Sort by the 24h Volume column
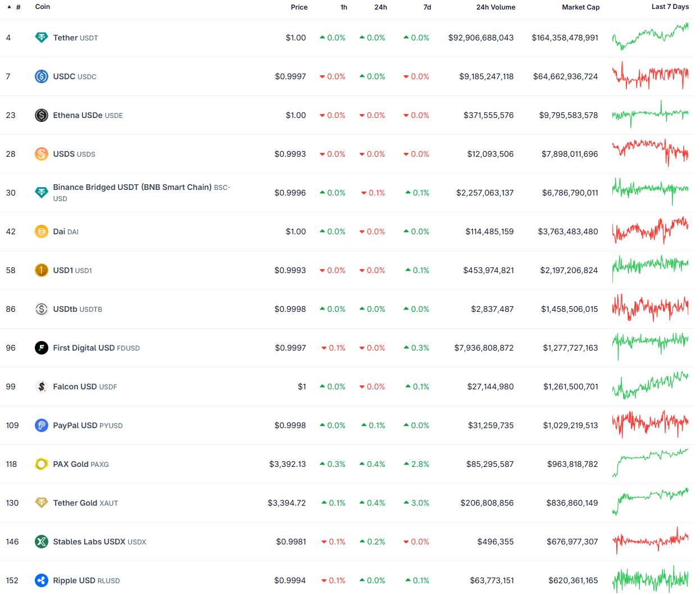Viewport: 700px width, 595px height. click(x=496, y=7)
